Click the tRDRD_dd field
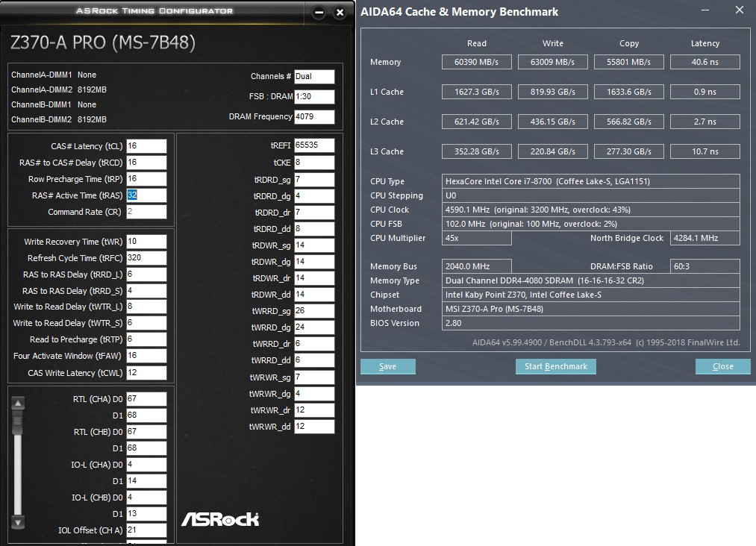This screenshot has width=756, height=546. [x=314, y=229]
